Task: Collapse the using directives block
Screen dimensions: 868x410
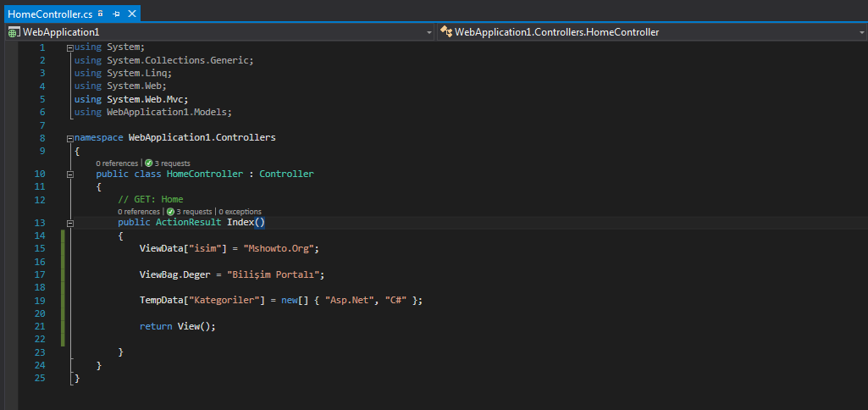Action: point(69,48)
